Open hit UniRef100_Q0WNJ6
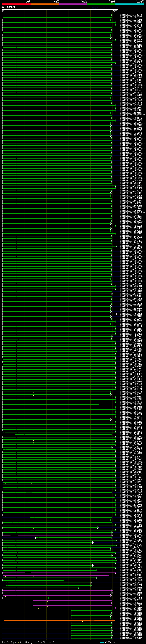The image size is (146, 644). point(131,25)
